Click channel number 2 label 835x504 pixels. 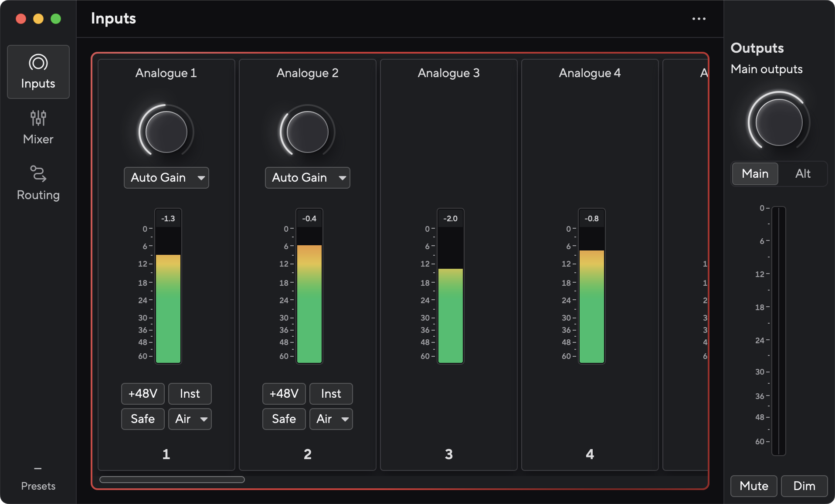[308, 454]
